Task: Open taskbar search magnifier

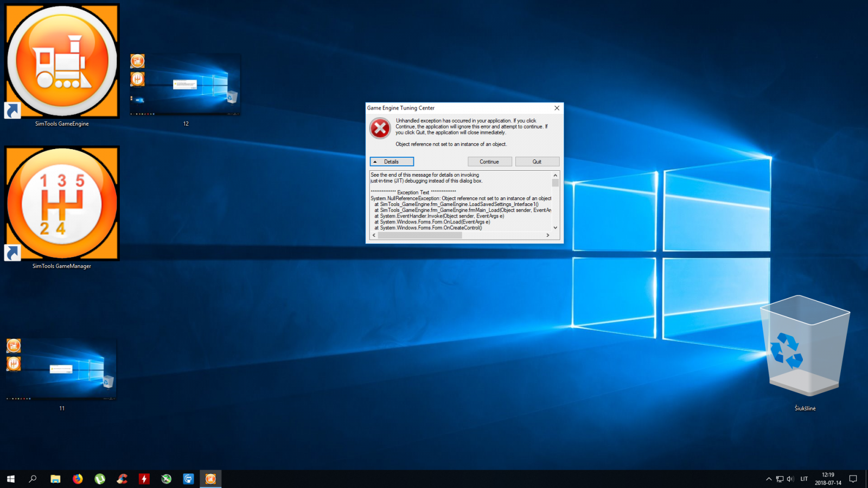Action: tap(33, 479)
